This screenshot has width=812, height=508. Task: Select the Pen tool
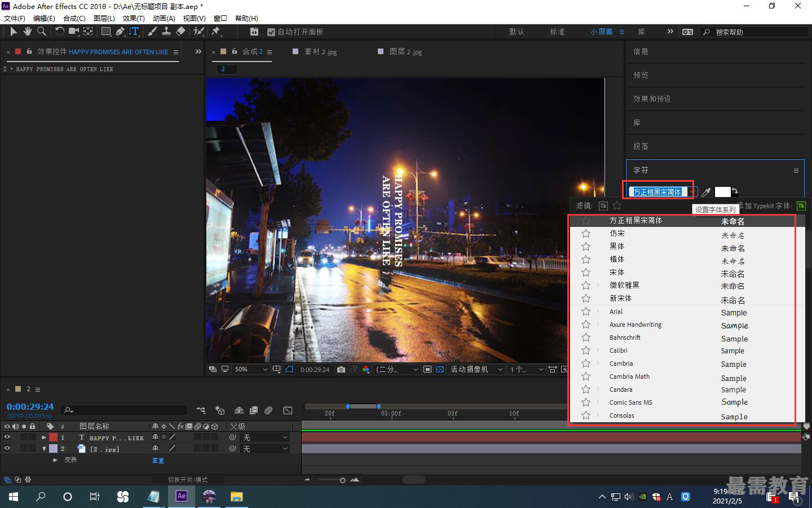[x=120, y=32]
